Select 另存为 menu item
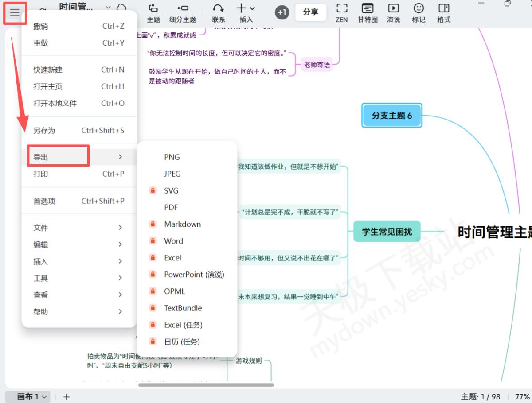 [78, 130]
